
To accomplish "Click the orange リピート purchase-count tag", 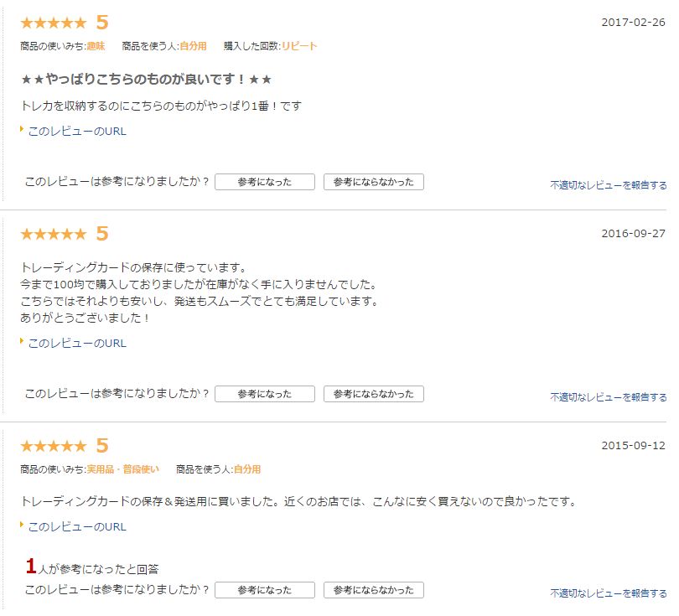I will pyautogui.click(x=299, y=46).
